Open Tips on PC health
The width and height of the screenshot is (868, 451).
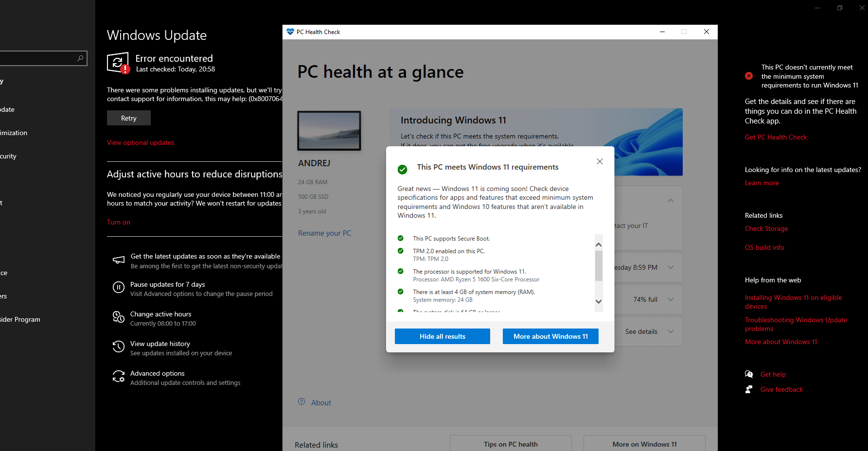(511, 444)
